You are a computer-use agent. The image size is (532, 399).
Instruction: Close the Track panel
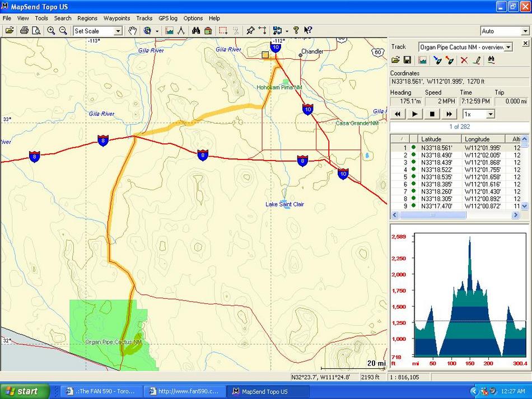525,43
